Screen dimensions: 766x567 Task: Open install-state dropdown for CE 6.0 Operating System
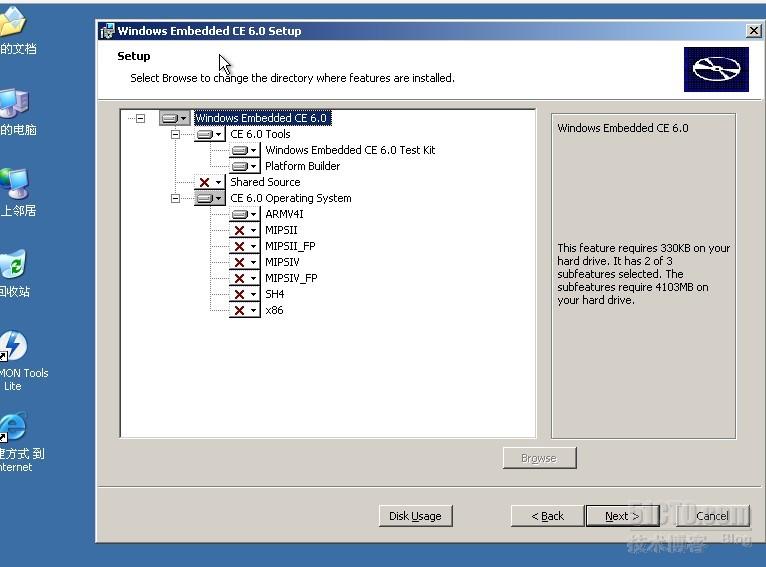click(x=210, y=198)
